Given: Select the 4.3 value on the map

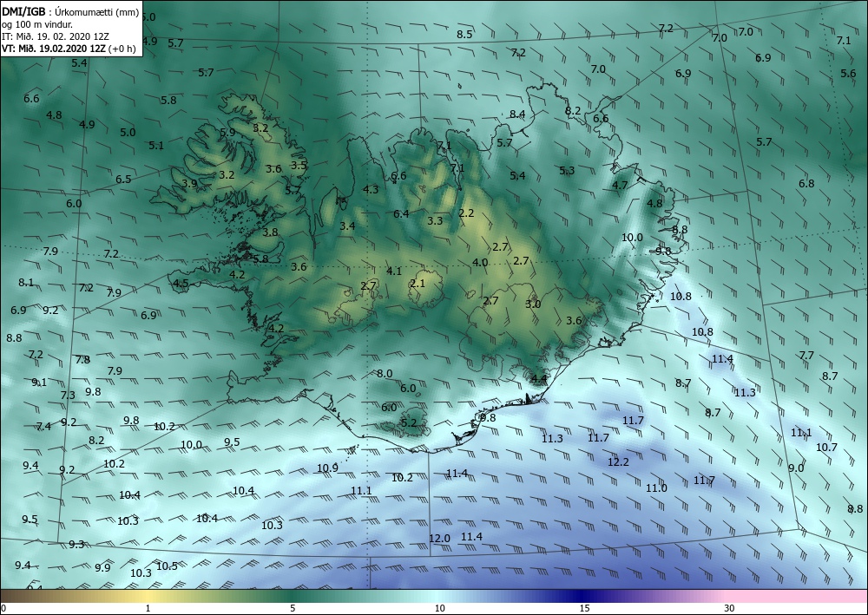Looking at the screenshot, I should point(371,190).
